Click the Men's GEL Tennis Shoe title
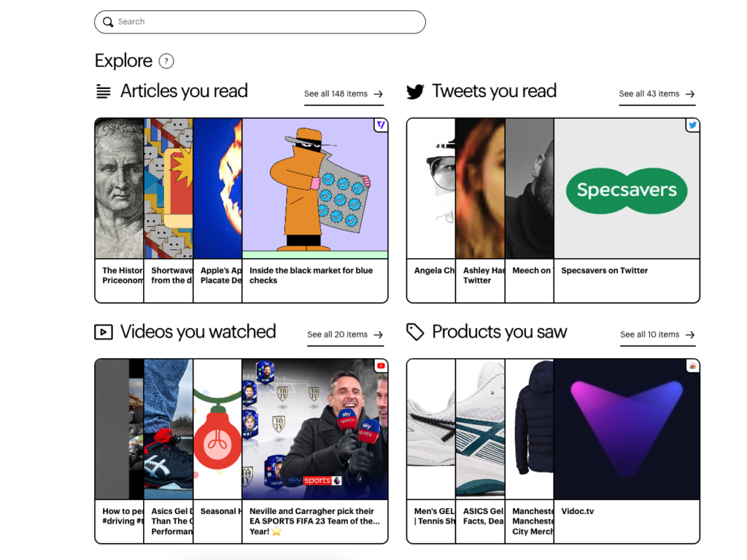Screen dimensions: 747x560 (x=435, y=516)
